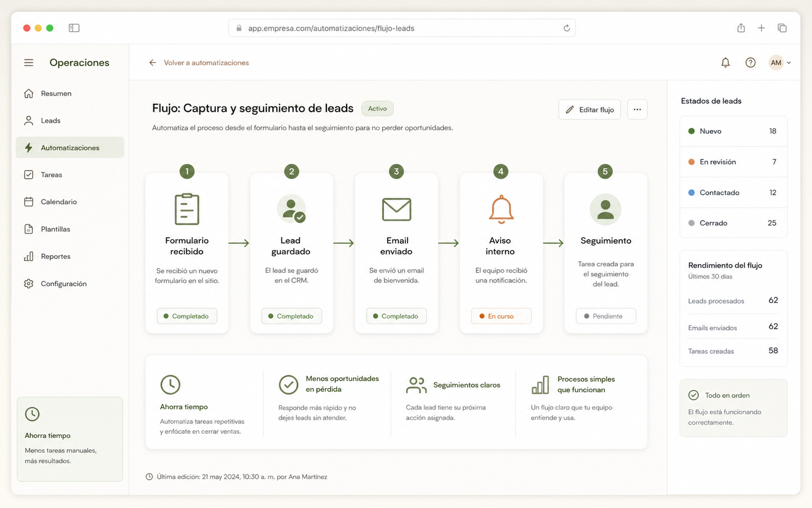Click Pendiente status on Seguimiento card
812x508 pixels.
(x=606, y=316)
